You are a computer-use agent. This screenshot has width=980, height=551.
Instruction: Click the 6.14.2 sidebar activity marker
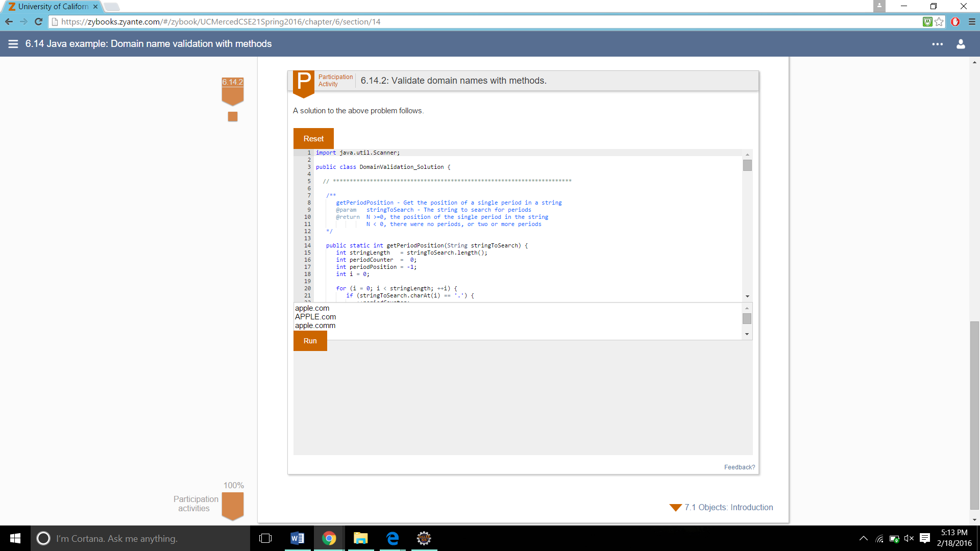(232, 92)
